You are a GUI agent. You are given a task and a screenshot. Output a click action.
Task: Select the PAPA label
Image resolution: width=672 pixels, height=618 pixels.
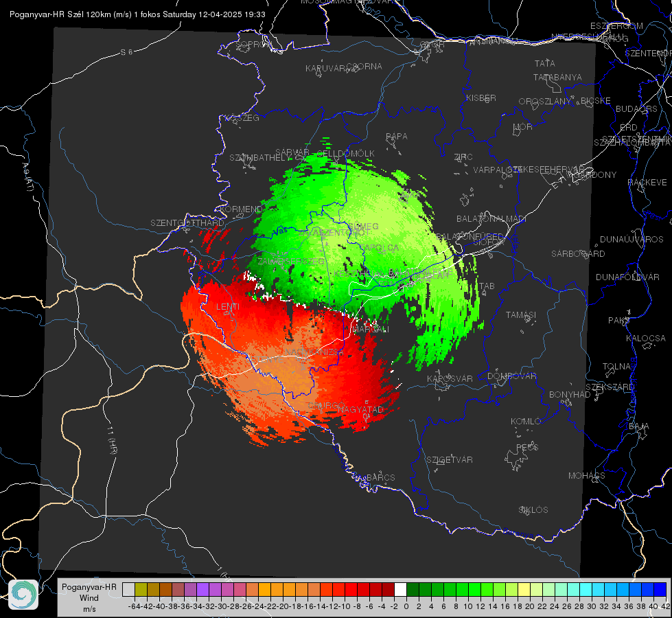[397, 136]
